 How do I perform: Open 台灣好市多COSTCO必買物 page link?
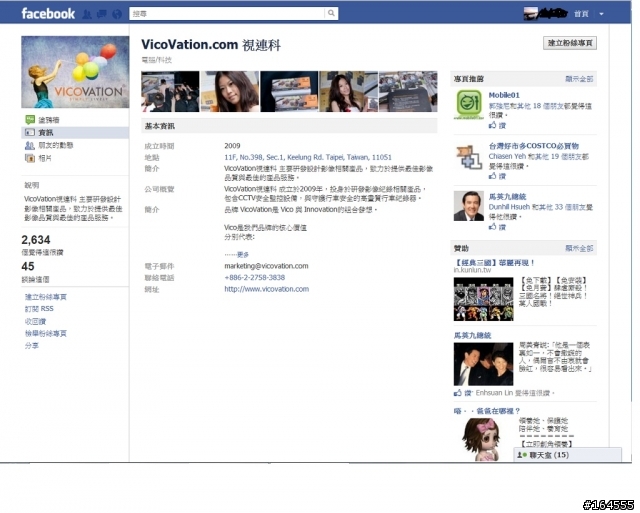[x=533, y=146]
